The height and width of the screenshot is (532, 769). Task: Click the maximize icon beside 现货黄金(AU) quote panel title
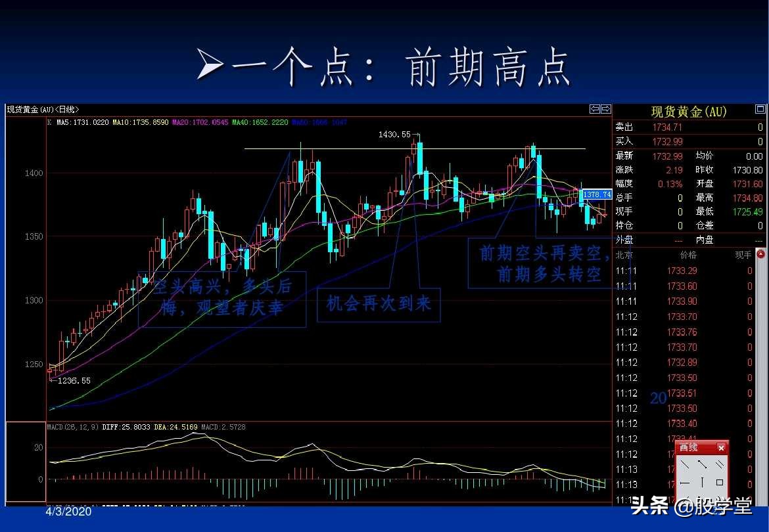(761, 109)
